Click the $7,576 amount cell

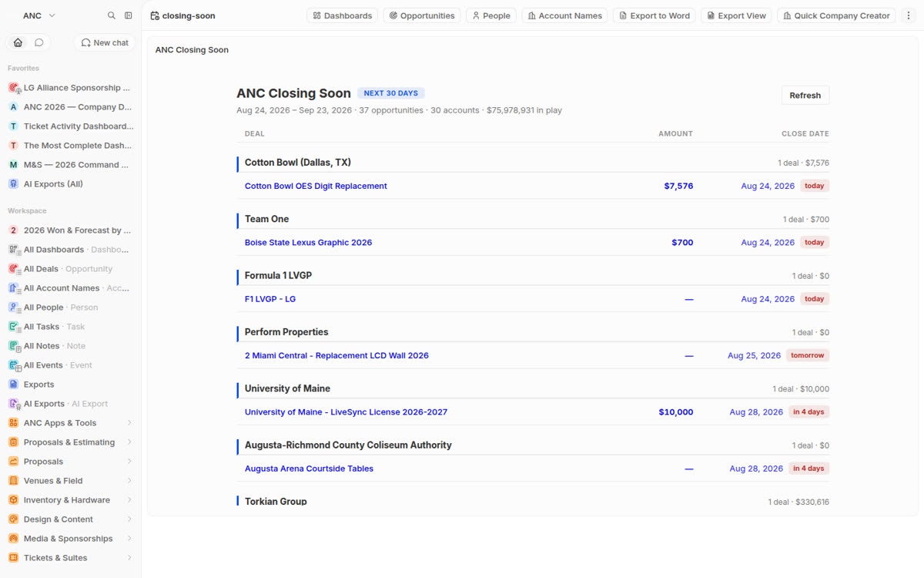click(x=678, y=186)
